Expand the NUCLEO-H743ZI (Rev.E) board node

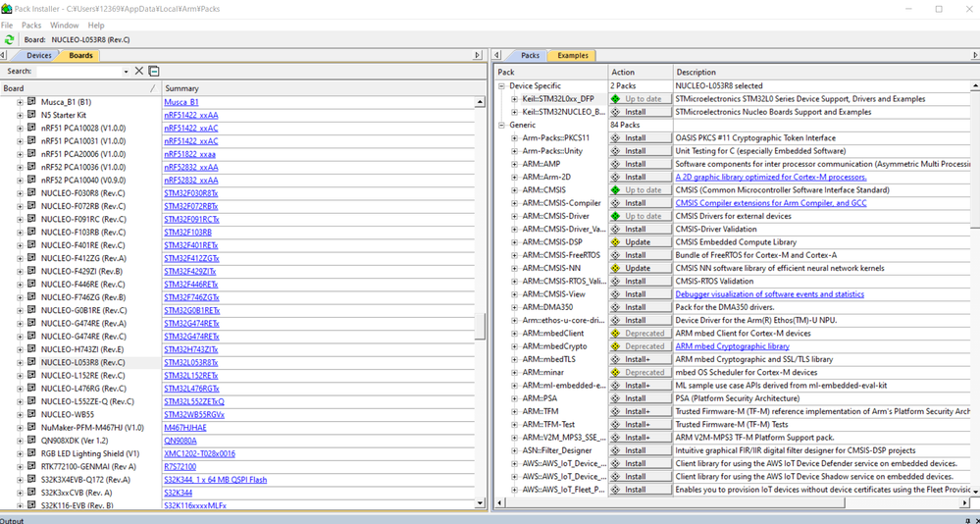coord(20,349)
